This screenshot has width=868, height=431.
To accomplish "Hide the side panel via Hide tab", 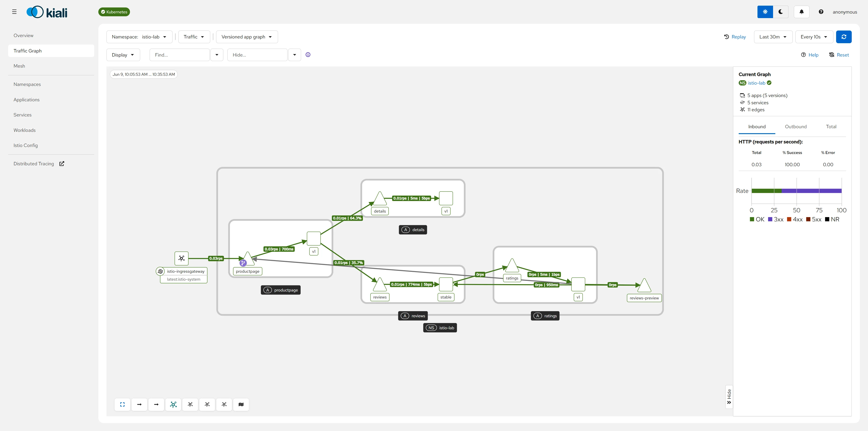I will (x=729, y=397).
